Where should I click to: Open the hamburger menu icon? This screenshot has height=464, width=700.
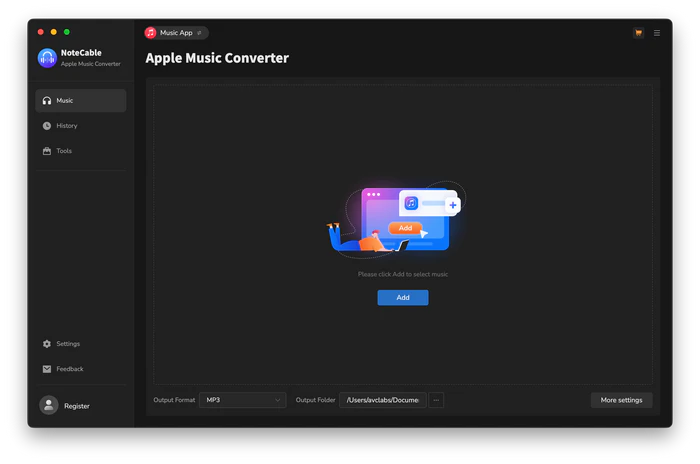pyautogui.click(x=657, y=33)
